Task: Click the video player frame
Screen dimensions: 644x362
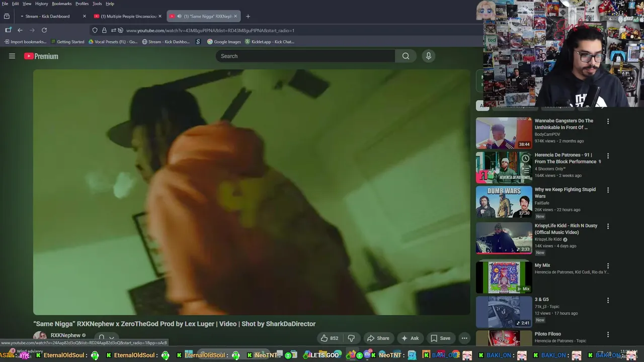Action: pos(252,192)
